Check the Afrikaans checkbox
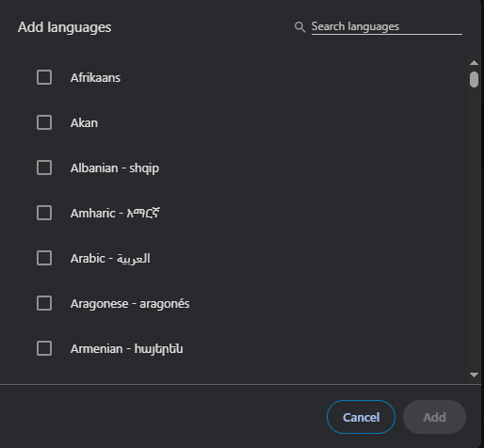The width and height of the screenshot is (484, 448). tap(44, 77)
